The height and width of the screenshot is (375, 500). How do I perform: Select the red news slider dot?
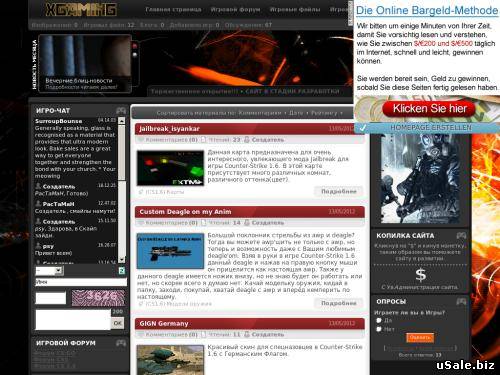(x=135, y=46)
